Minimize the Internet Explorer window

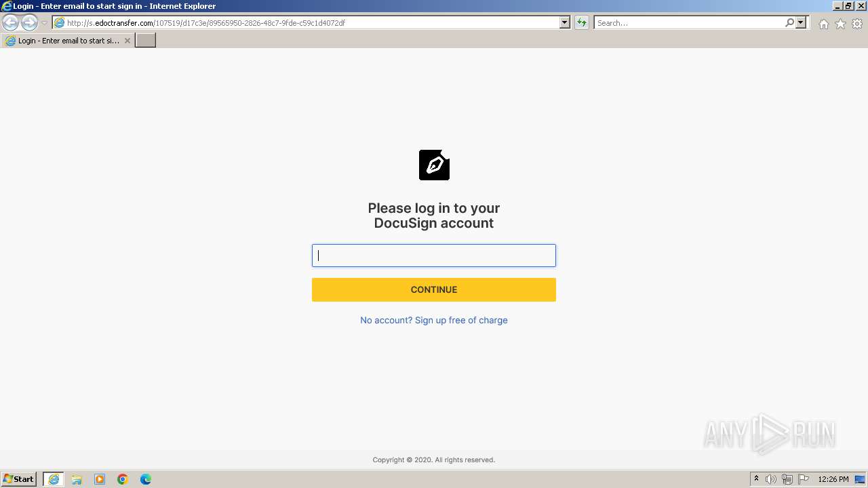pyautogui.click(x=837, y=6)
